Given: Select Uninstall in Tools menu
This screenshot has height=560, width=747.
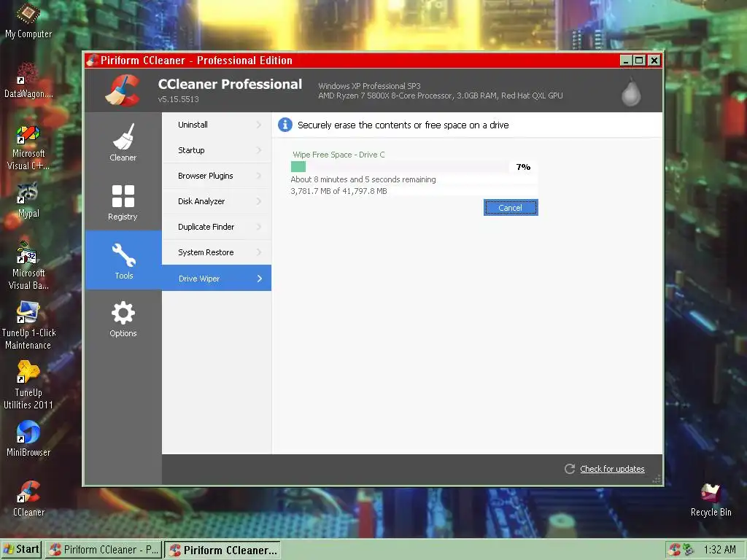Looking at the screenshot, I should point(217,125).
